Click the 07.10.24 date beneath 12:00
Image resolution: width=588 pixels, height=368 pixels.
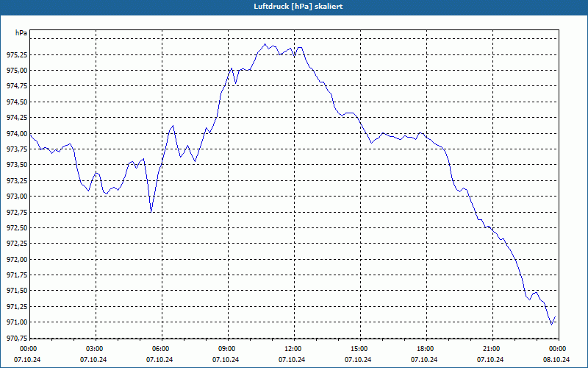291,360
